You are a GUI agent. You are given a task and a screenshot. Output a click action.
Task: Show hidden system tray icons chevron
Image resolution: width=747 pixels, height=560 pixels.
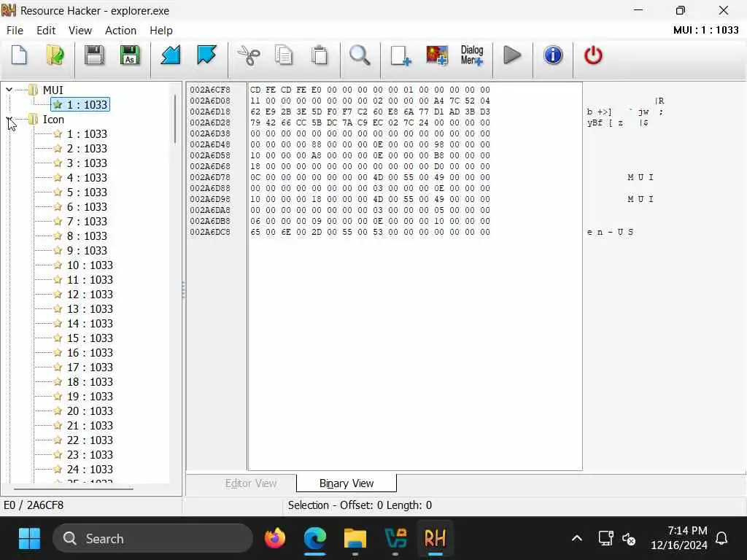(577, 539)
